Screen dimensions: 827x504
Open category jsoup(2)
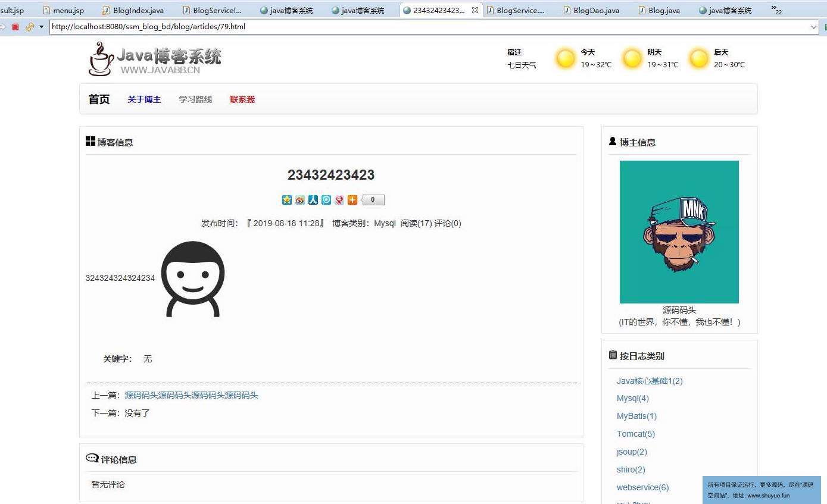click(x=632, y=452)
